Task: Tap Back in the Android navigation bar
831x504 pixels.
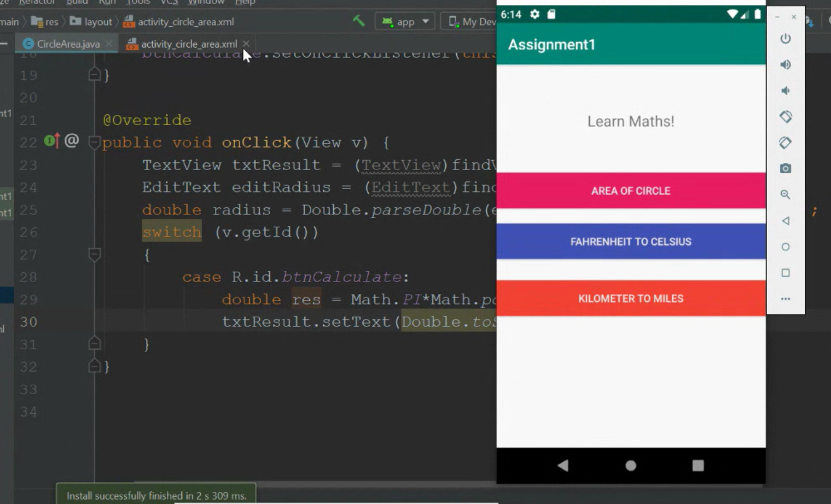Action: (563, 465)
